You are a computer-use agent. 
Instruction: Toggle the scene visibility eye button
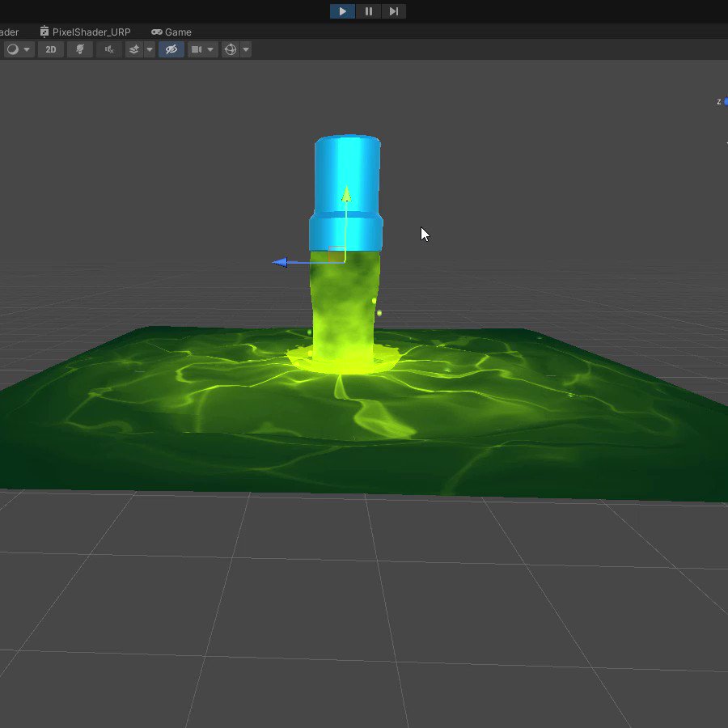click(171, 49)
